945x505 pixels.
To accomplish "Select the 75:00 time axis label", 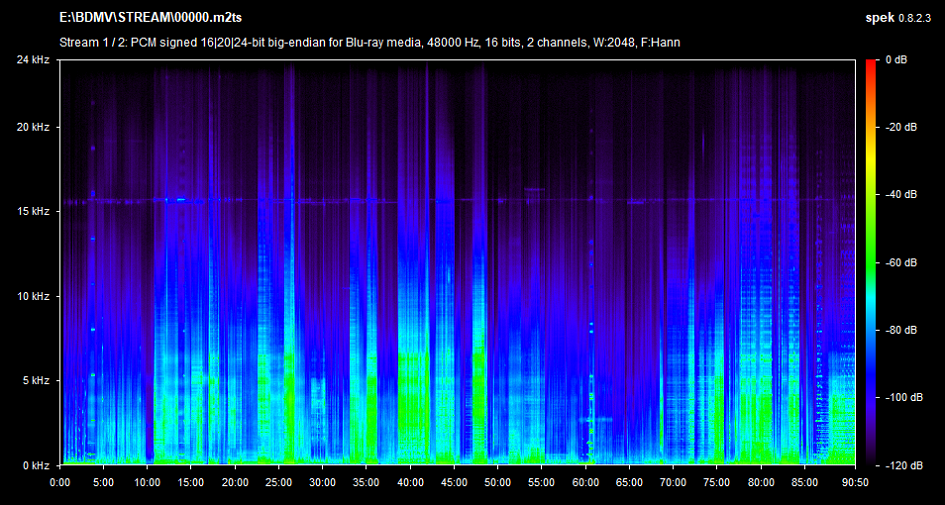I will click(717, 482).
